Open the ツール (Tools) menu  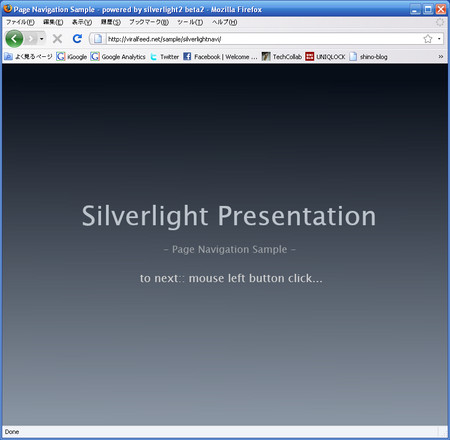click(x=190, y=22)
